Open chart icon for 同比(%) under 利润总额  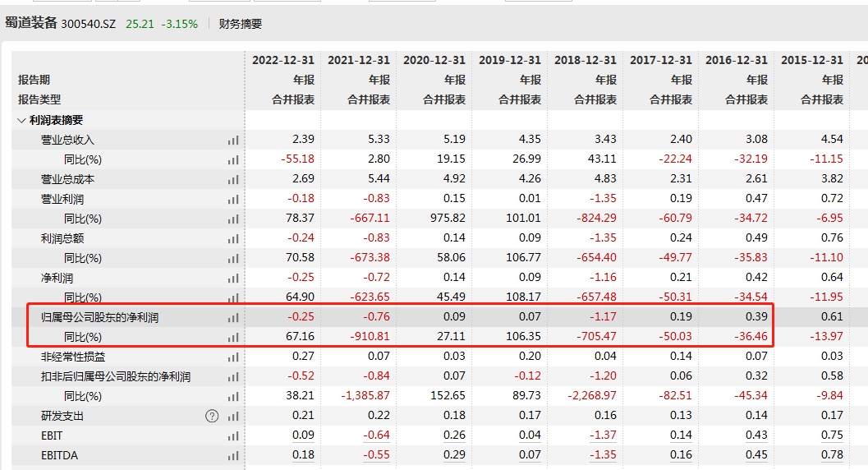pyautogui.click(x=233, y=258)
